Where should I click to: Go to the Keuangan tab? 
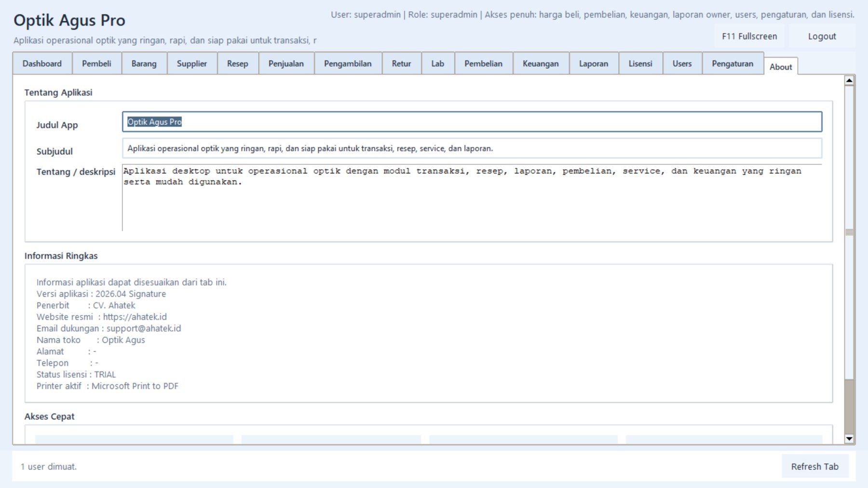(540, 64)
